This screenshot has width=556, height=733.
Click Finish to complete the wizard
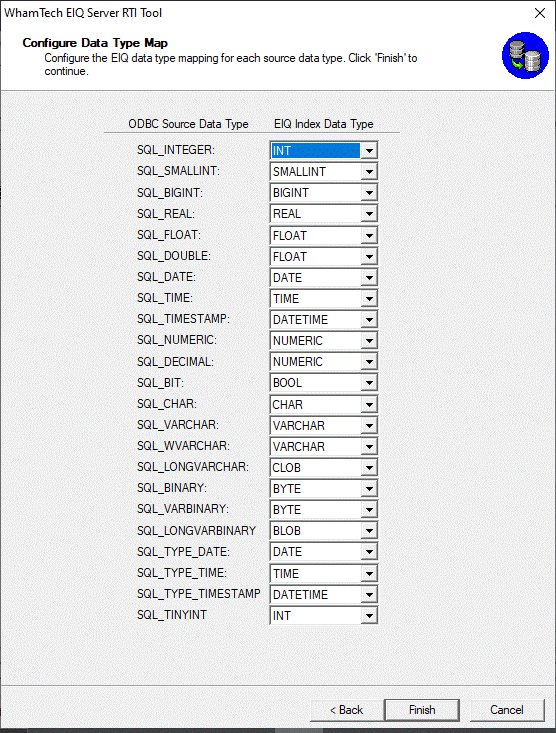point(422,710)
